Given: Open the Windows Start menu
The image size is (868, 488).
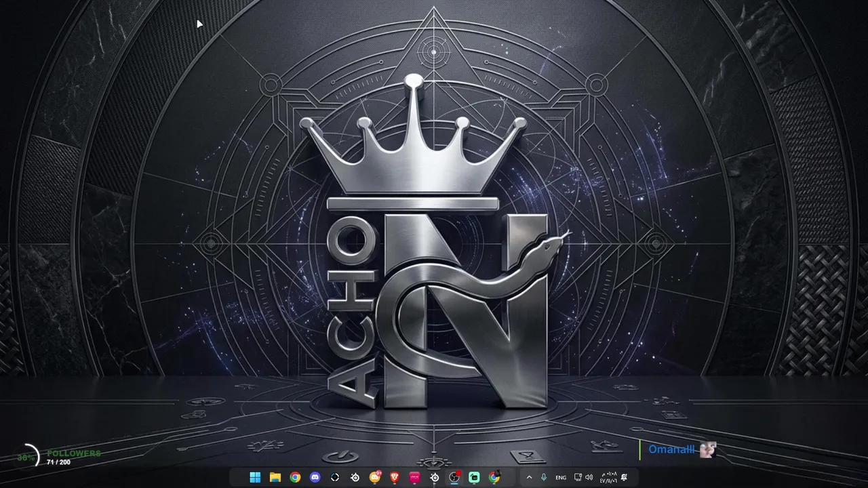Looking at the screenshot, I should click(x=255, y=477).
